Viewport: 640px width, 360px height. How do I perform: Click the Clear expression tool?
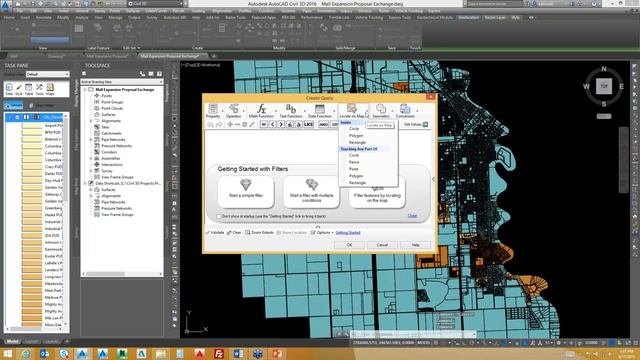(x=234, y=233)
